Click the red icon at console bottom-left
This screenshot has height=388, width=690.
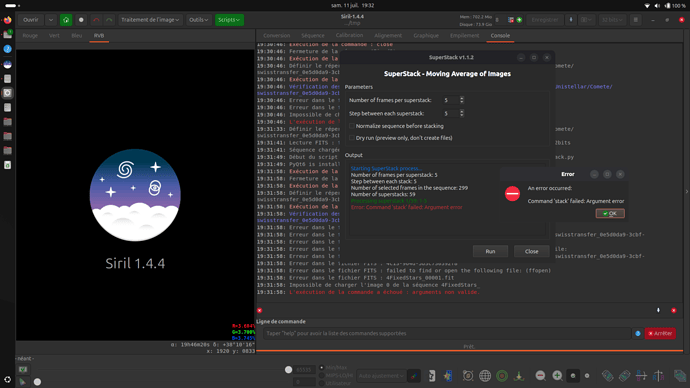[260, 311]
